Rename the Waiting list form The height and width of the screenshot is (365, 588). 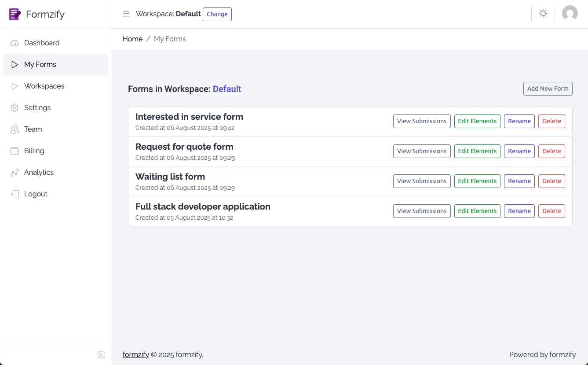519,181
